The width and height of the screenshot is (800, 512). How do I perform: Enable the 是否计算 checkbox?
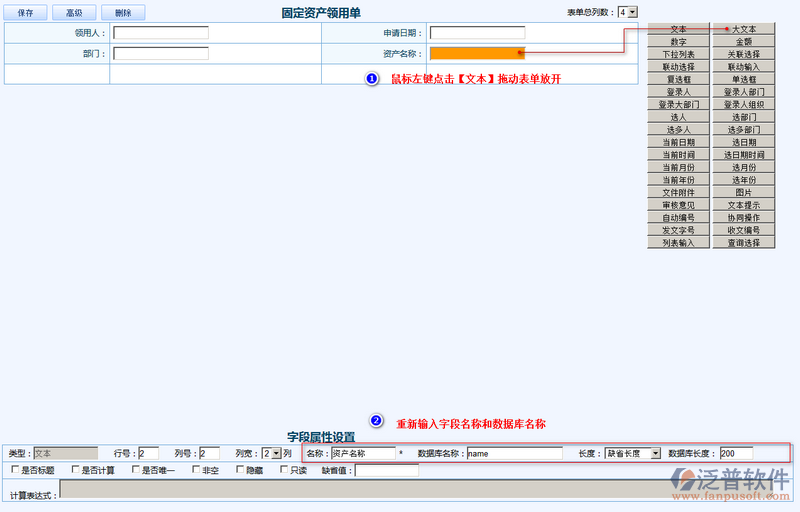75,470
